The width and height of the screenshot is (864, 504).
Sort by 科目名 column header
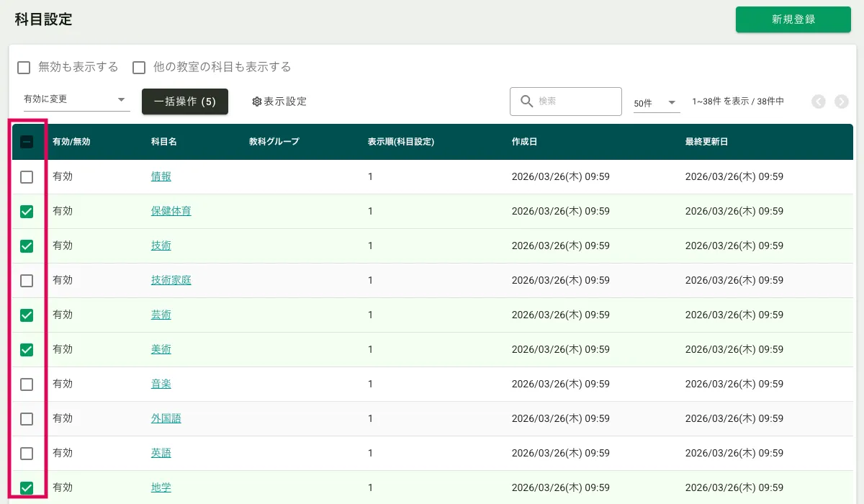coord(163,142)
